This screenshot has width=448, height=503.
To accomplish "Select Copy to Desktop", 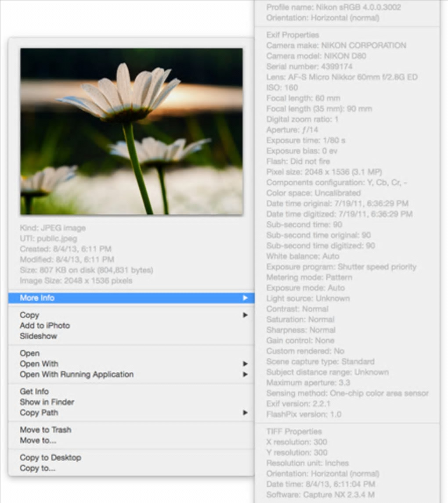I will [x=50, y=457].
